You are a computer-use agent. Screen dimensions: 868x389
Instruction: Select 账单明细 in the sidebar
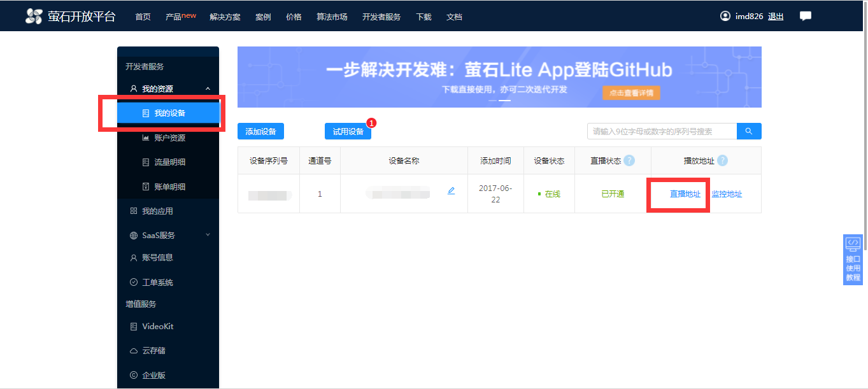[x=168, y=187]
